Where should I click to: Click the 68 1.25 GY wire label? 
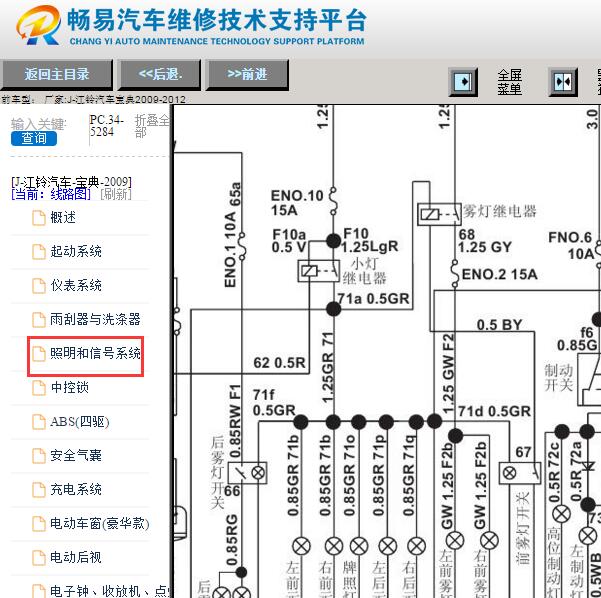tap(485, 241)
